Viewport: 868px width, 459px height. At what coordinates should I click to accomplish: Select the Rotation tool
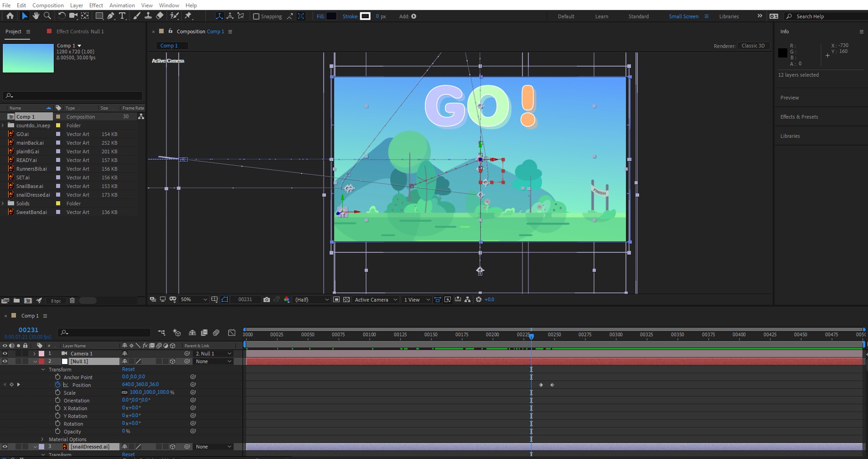[x=62, y=16]
